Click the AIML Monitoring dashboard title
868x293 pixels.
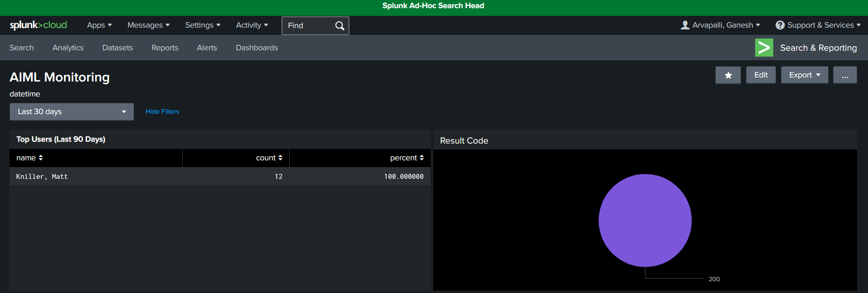pyautogui.click(x=59, y=77)
